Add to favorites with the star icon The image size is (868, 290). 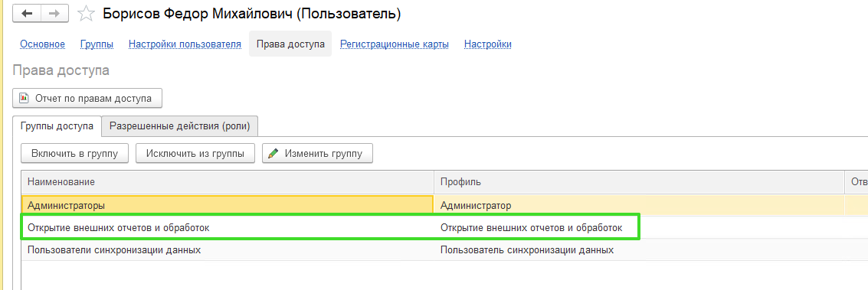click(86, 14)
